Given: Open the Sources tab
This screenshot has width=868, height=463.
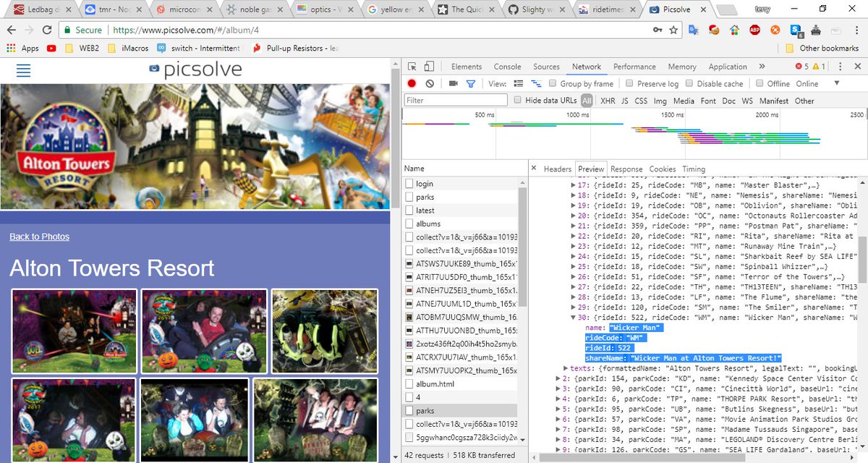Looking at the screenshot, I should [546, 67].
